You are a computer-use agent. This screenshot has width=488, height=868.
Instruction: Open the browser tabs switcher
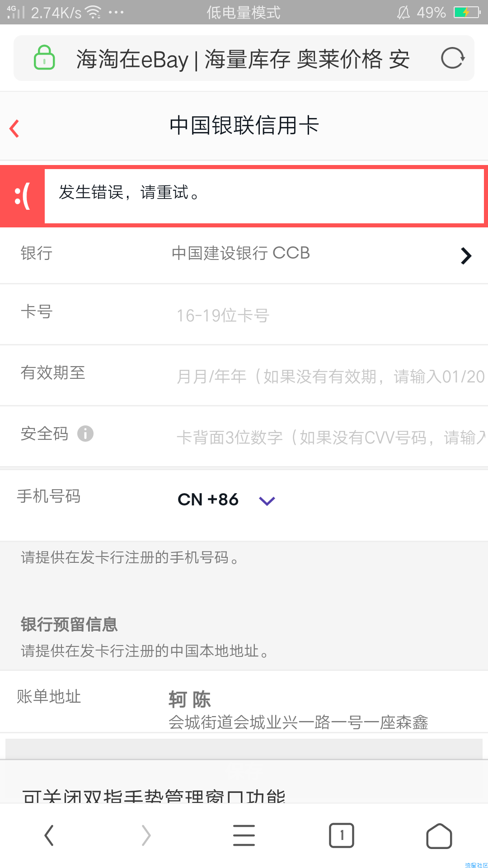pos(342,835)
